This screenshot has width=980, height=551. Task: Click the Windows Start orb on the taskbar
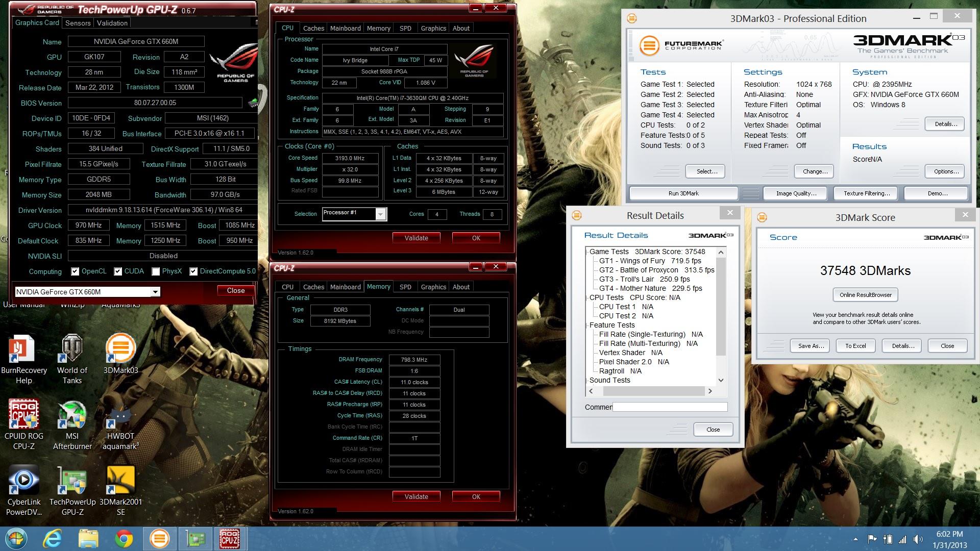point(15,539)
